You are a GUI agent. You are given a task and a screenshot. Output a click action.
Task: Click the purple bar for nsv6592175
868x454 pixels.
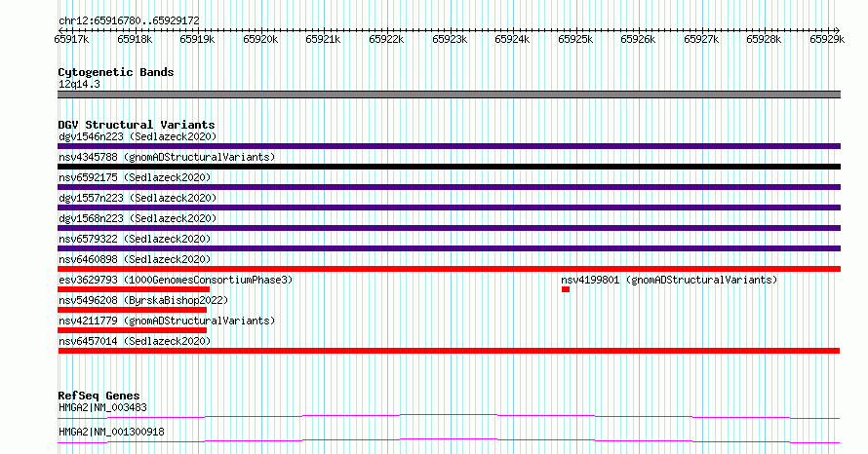point(449,187)
